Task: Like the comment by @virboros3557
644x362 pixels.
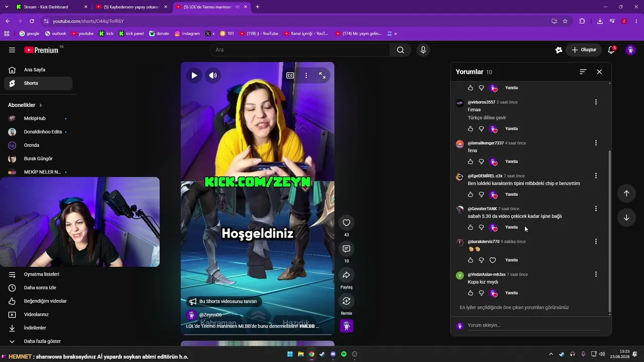Action: [x=470, y=129]
